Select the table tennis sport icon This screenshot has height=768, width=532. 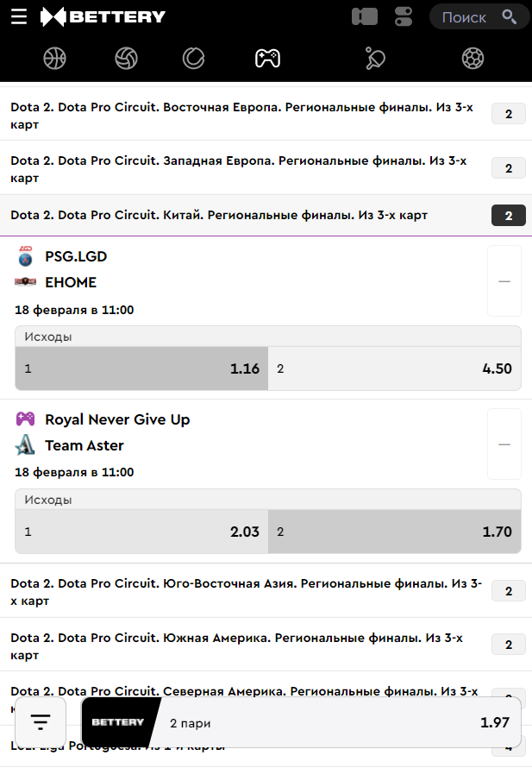pos(375,58)
